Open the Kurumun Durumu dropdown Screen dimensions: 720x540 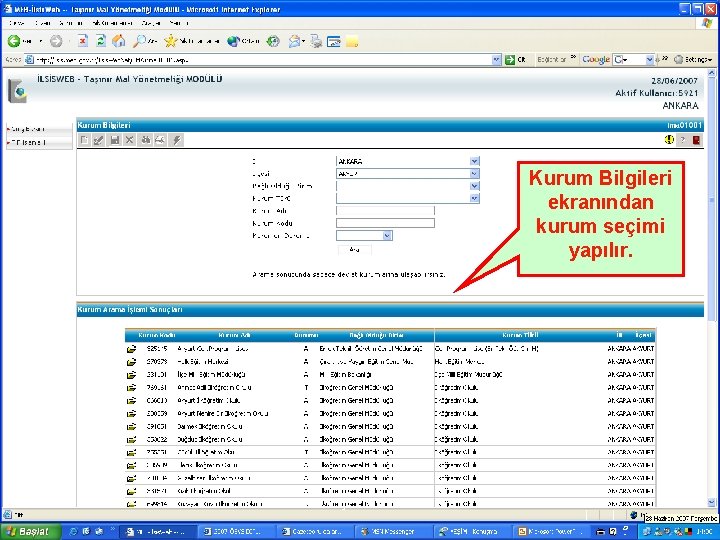387,236
